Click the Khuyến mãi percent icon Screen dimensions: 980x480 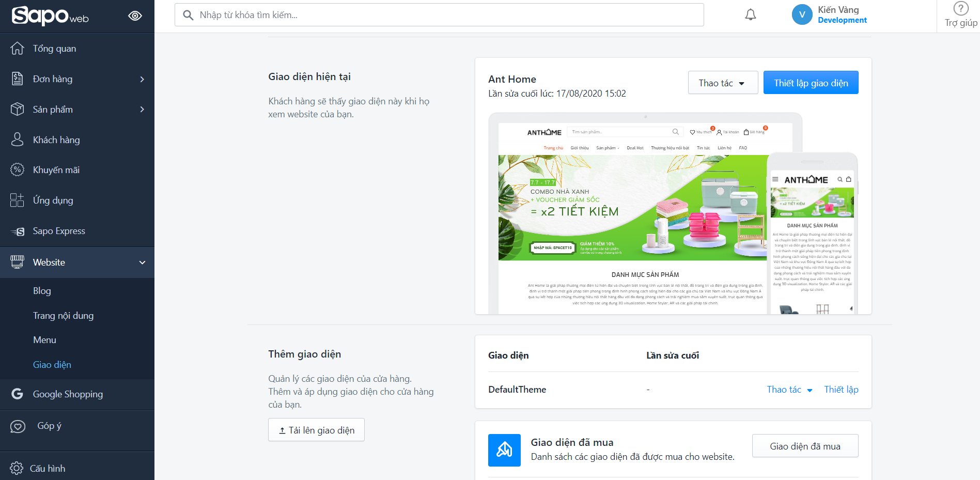pos(17,170)
